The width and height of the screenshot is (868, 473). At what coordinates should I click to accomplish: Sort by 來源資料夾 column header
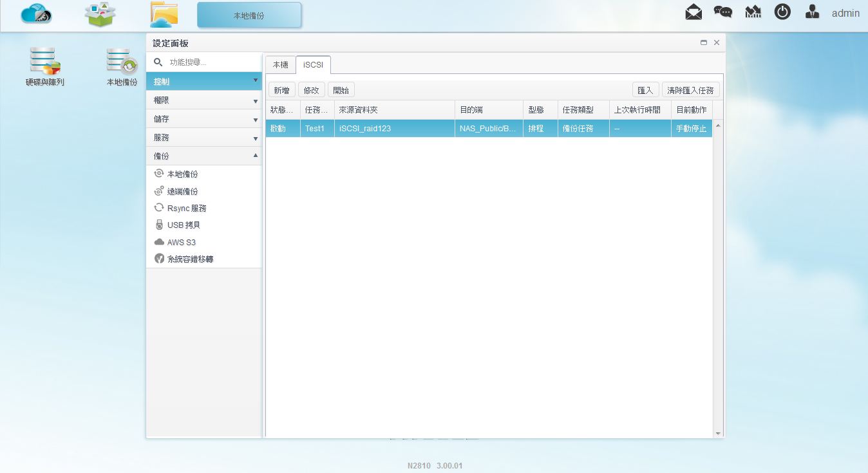tap(395, 110)
